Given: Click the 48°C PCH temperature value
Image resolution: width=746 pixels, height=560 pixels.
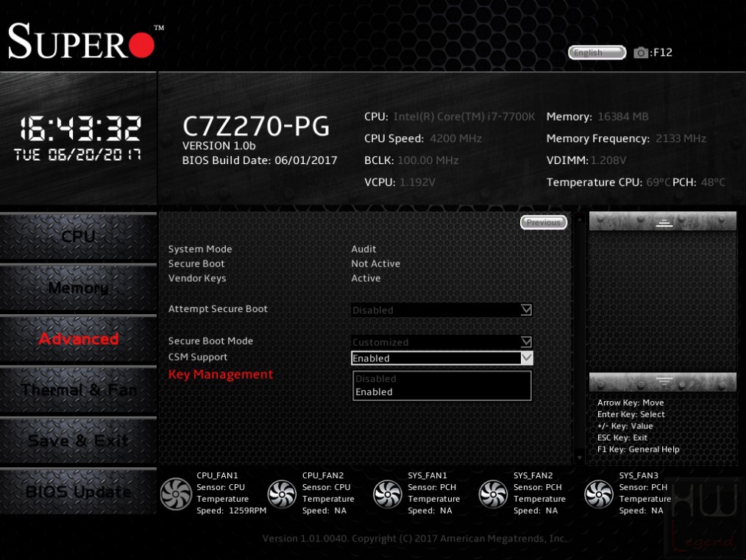Looking at the screenshot, I should (x=713, y=182).
